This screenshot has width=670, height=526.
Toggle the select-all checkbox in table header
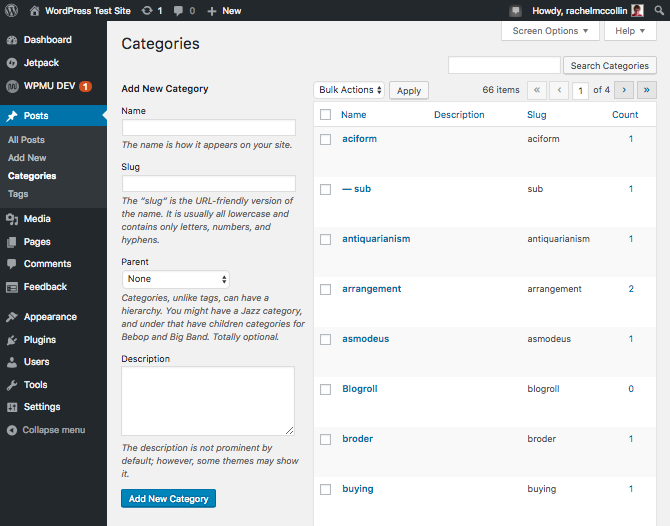(x=325, y=115)
